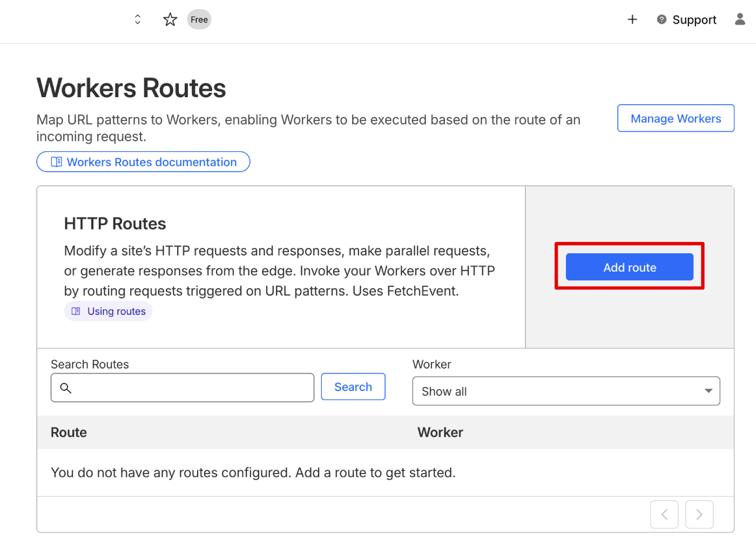Click the Free plan badge
The width and height of the screenshot is (756, 540).
(199, 19)
